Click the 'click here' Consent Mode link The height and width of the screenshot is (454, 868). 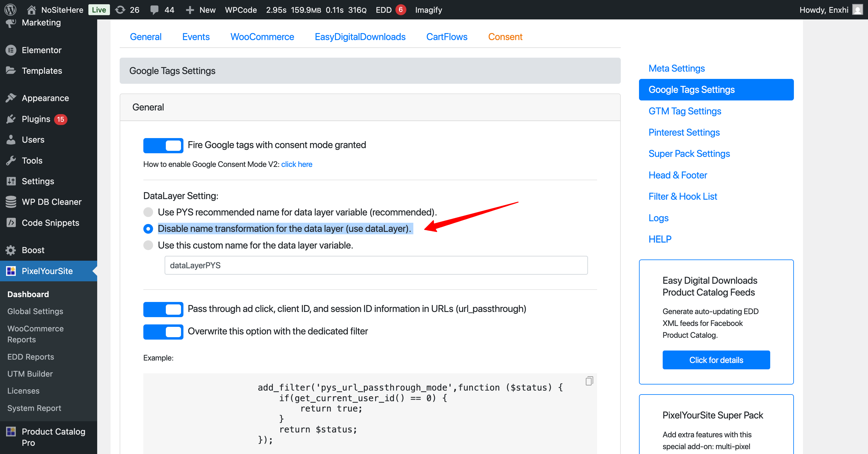click(296, 164)
